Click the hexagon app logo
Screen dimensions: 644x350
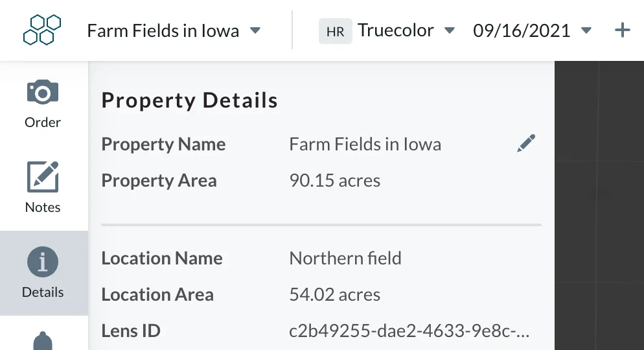42,30
